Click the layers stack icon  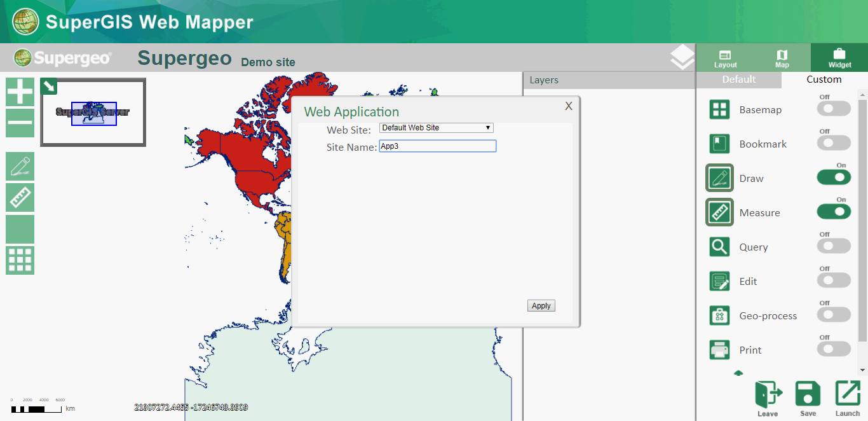(x=682, y=57)
